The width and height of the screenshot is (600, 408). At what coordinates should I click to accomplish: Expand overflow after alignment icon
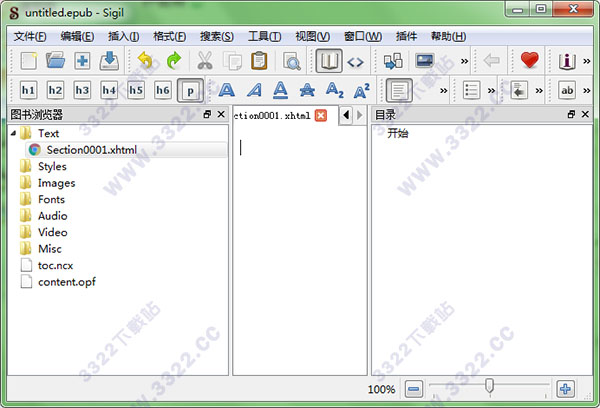click(x=443, y=91)
